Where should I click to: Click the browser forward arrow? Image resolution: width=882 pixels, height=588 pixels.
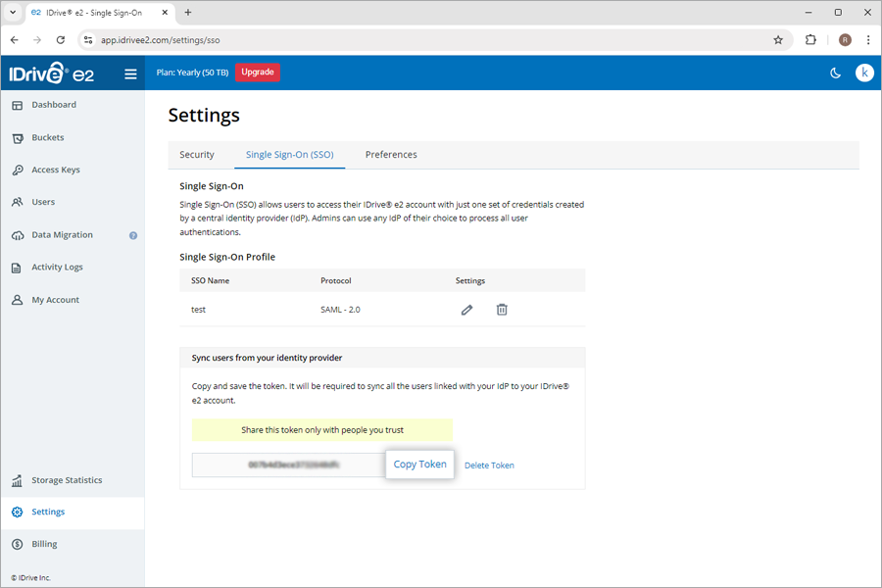37,40
